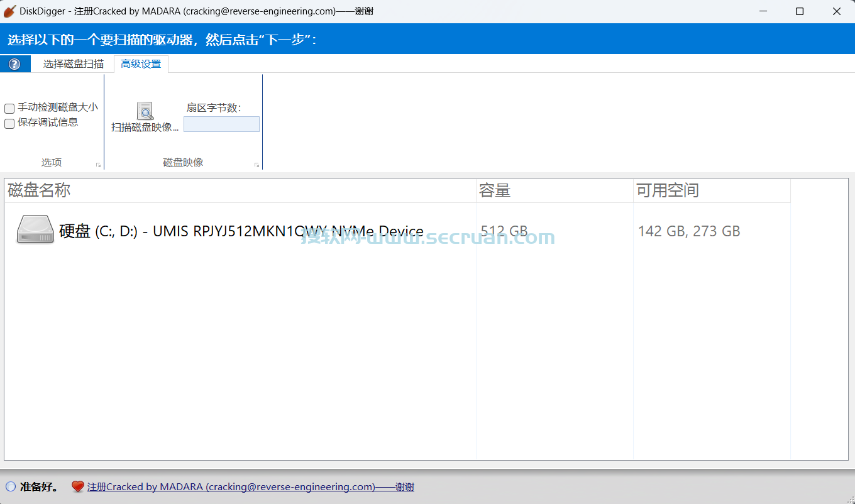Click the 可用空间 column header
The width and height of the screenshot is (855, 504).
pos(712,190)
